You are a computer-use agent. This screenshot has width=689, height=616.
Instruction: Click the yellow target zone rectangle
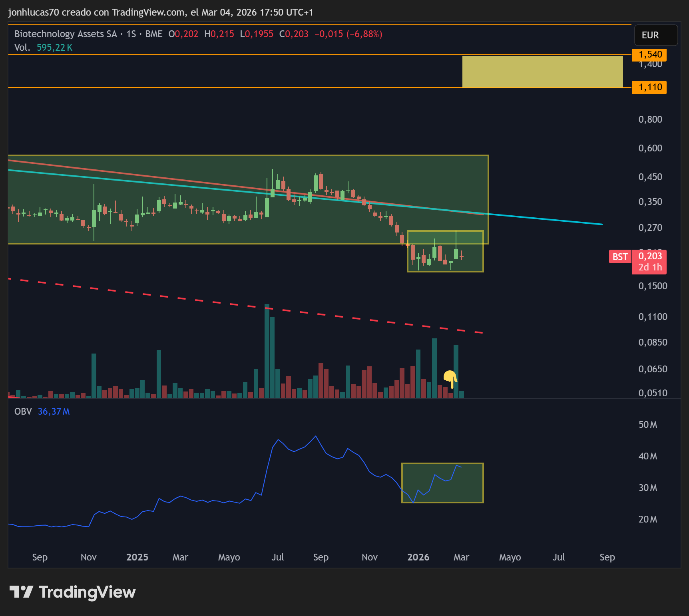pyautogui.click(x=542, y=72)
